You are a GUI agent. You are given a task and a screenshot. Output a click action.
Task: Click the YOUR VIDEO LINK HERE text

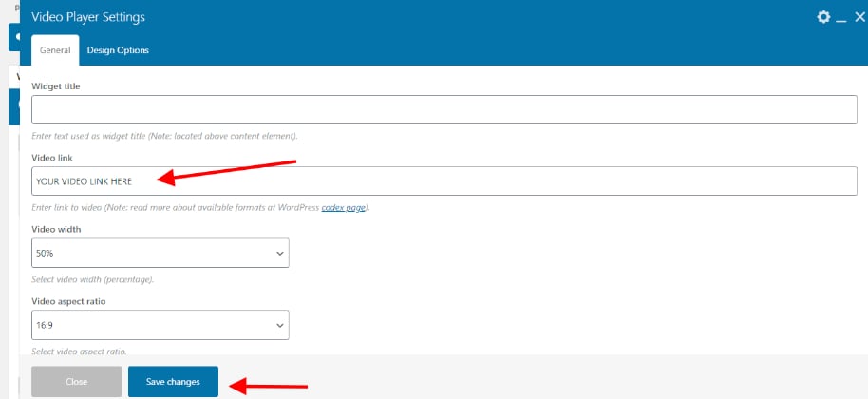click(x=85, y=180)
